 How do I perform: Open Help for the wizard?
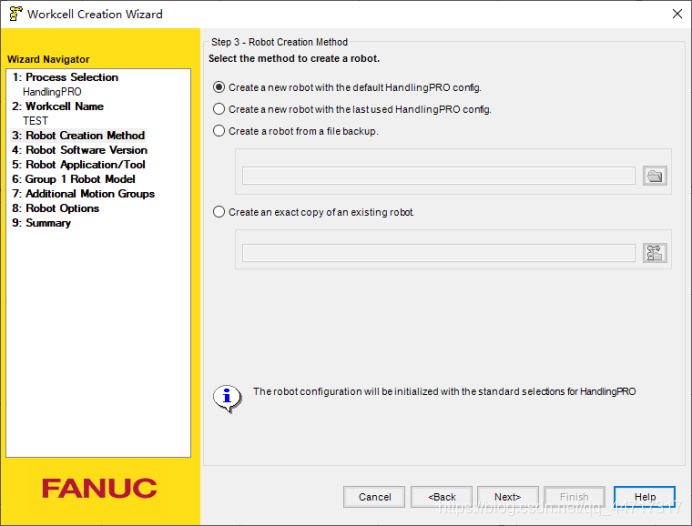[x=645, y=497]
